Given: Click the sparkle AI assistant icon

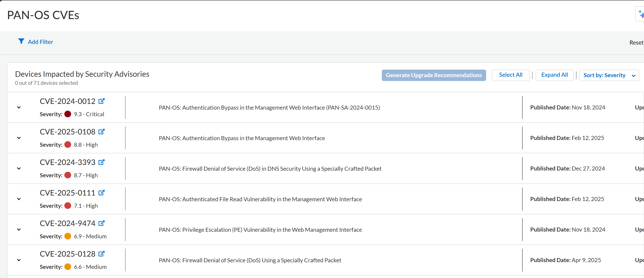Looking at the screenshot, I should pyautogui.click(x=640, y=14).
